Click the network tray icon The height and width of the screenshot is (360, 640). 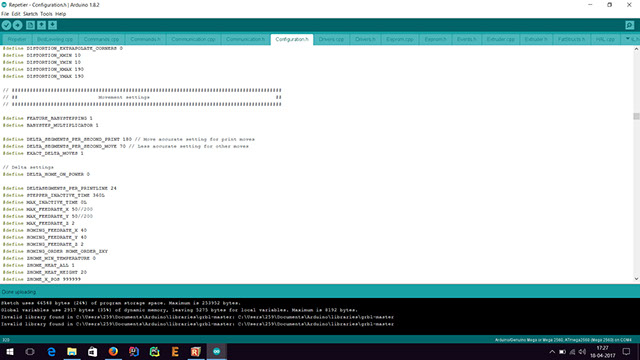pos(572,352)
